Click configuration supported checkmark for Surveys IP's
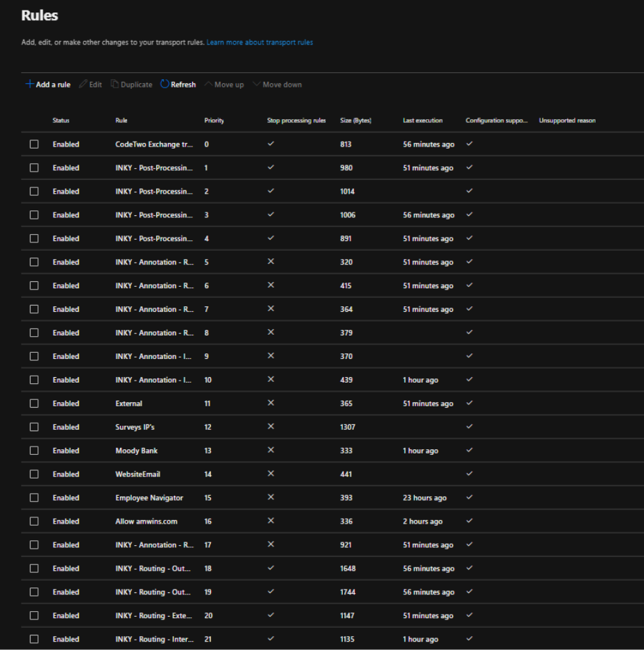Viewport: 644px width, 650px height. point(469,426)
